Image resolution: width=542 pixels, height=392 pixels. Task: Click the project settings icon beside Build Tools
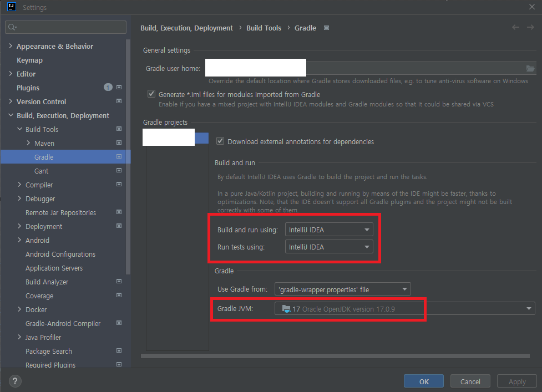(119, 129)
